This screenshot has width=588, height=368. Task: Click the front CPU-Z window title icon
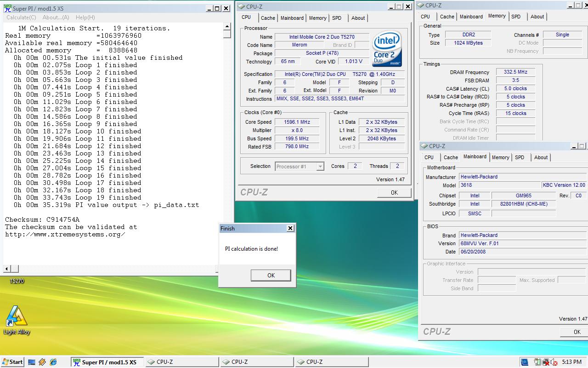pos(241,6)
